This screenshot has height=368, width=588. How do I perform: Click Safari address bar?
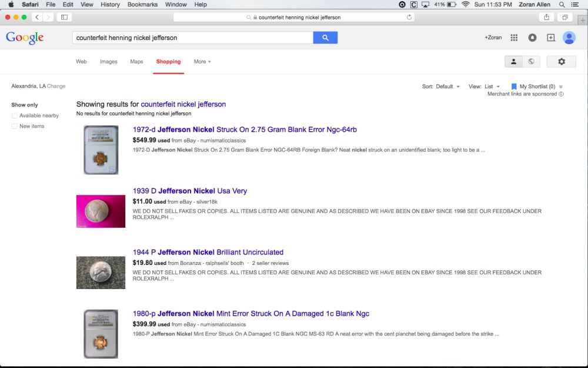293,17
